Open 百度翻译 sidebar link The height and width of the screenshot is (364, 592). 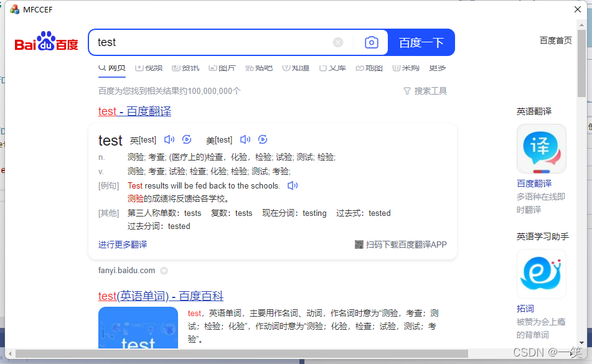point(534,184)
